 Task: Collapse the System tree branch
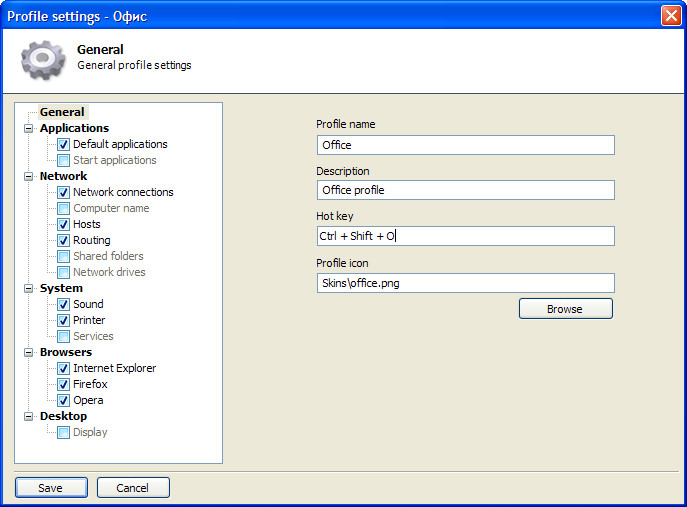click(28, 288)
